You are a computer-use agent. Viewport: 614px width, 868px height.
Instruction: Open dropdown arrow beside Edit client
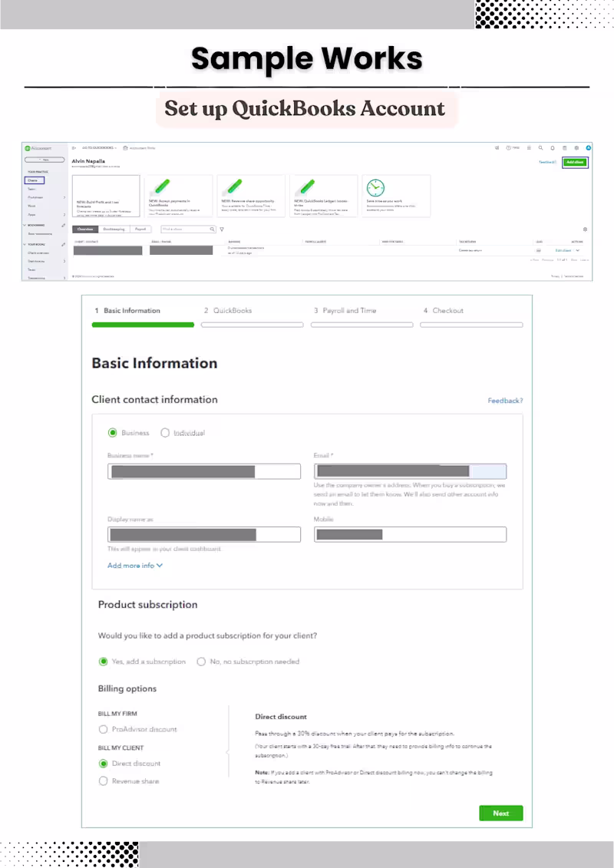pos(578,251)
